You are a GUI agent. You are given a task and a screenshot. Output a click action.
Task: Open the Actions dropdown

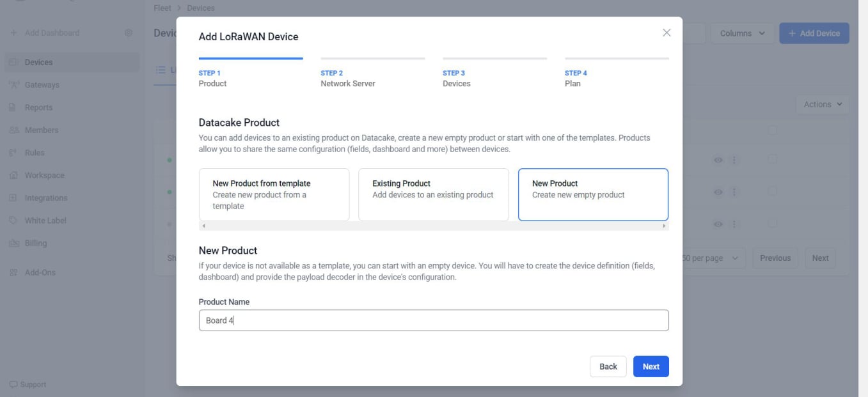point(821,104)
